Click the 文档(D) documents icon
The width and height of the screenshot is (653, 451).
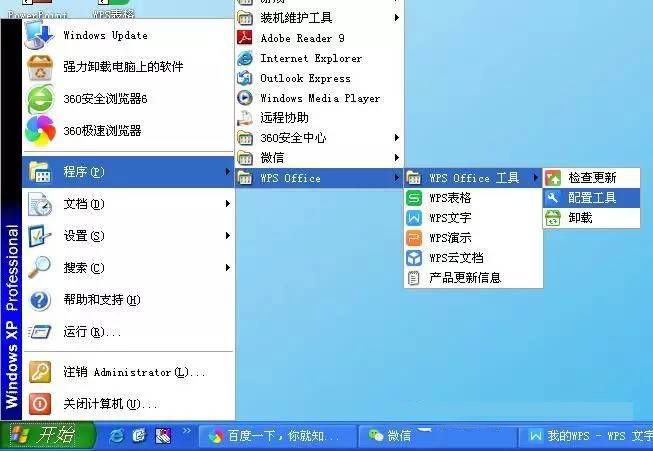[40, 204]
